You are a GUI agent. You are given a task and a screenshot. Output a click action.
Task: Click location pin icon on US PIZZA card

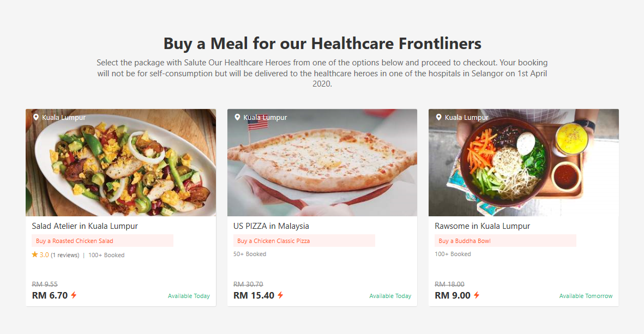(x=237, y=117)
